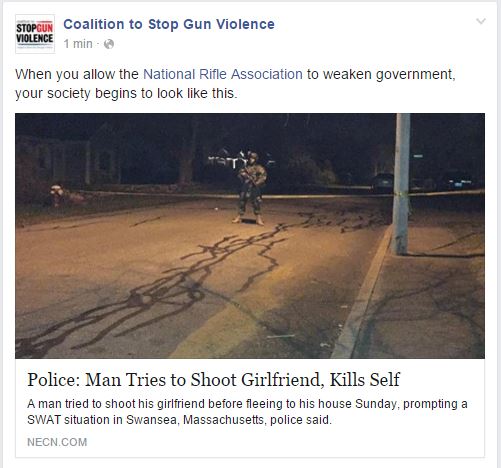The height and width of the screenshot is (468, 501).
Task: Open the Stop Gun Violence profile picture
Action: pyautogui.click(x=35, y=34)
